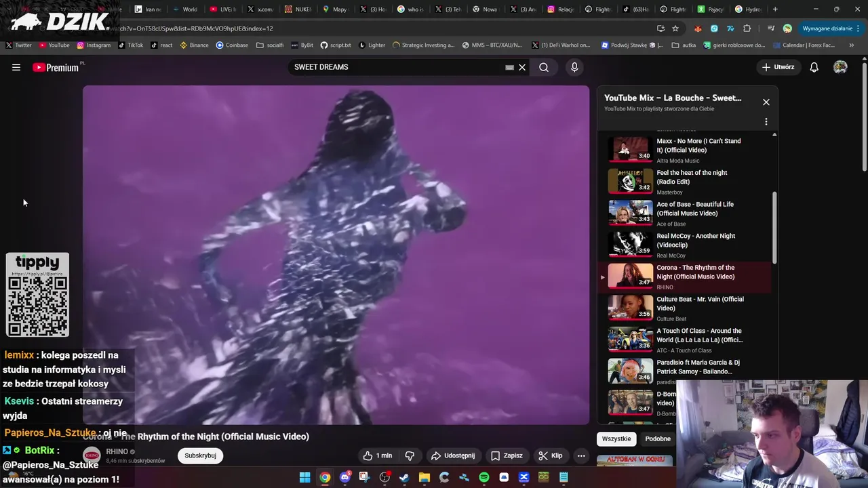This screenshot has width=868, height=488.
Task: Play Culture Beat - Mr. Vain
Action: [x=684, y=308]
